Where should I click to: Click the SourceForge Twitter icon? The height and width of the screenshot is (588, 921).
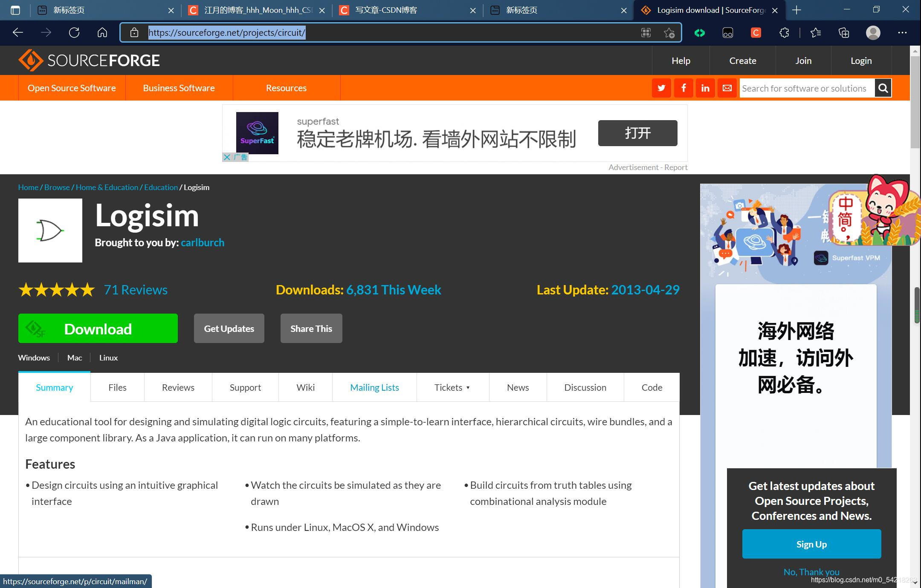661,88
